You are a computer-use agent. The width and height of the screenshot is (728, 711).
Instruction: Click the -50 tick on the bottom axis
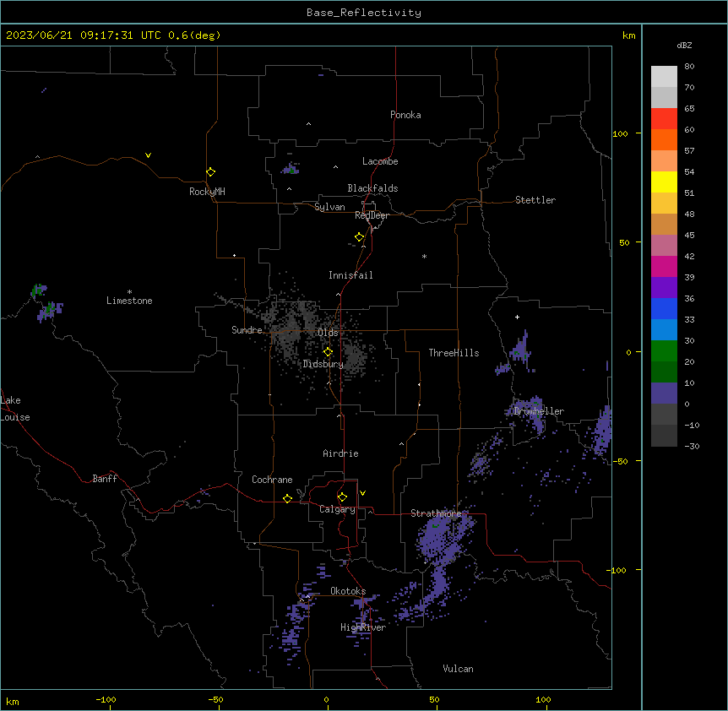pyautogui.click(x=215, y=699)
